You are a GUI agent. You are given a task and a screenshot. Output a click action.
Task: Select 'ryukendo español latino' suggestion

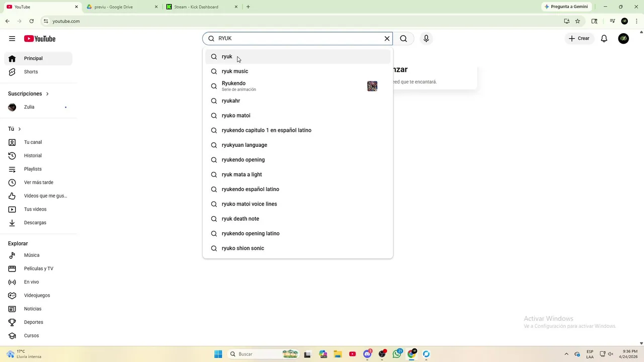point(298,190)
